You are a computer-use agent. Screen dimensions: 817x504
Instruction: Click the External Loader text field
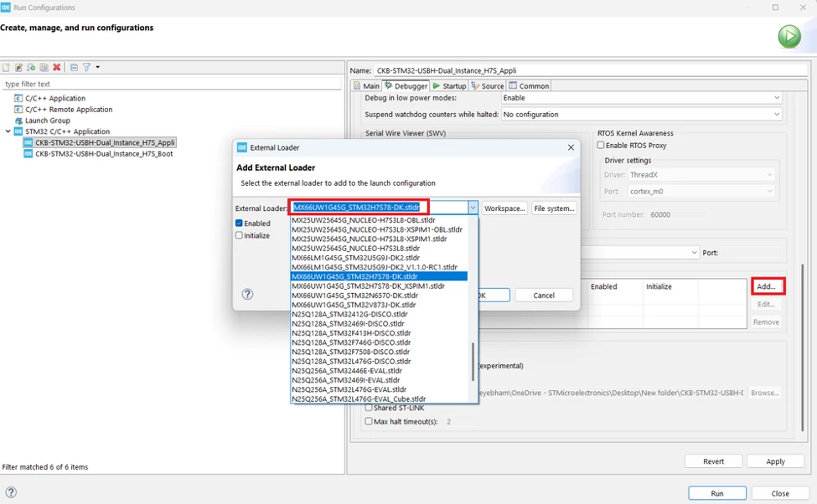click(x=380, y=208)
